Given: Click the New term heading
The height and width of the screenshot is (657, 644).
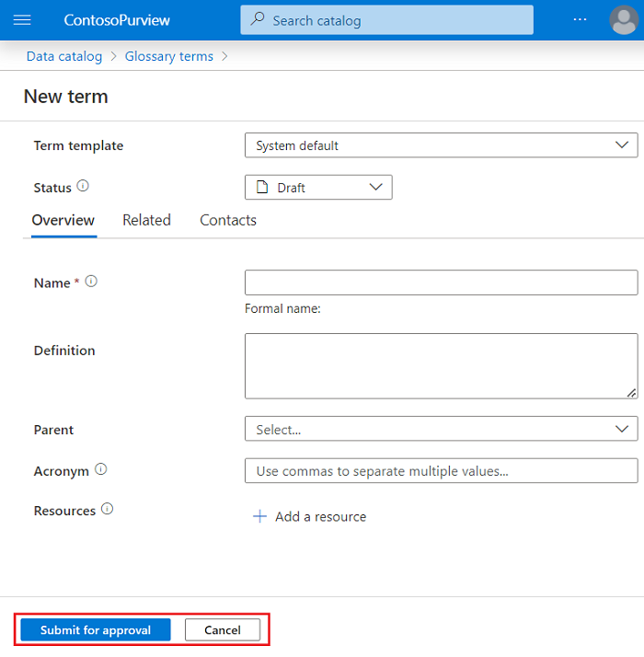Looking at the screenshot, I should click(66, 97).
